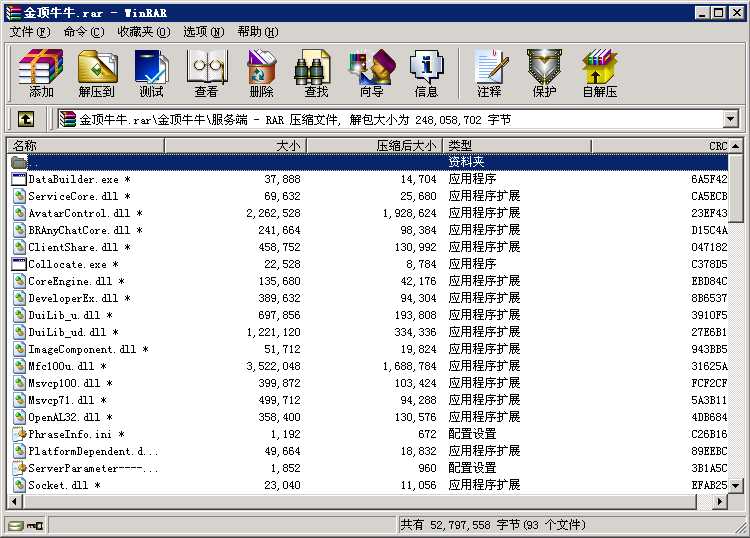
Task: Select the OpenAL32.dll file row
Action: [x=369, y=417]
